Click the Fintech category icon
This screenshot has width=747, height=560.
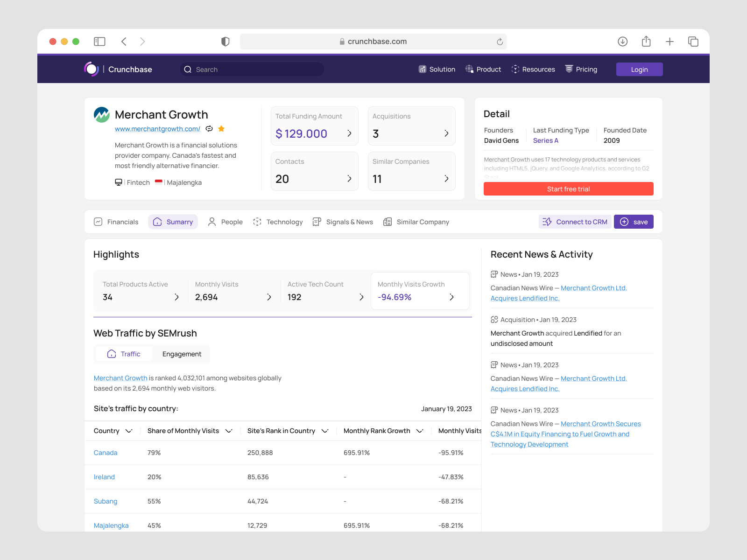(x=119, y=182)
